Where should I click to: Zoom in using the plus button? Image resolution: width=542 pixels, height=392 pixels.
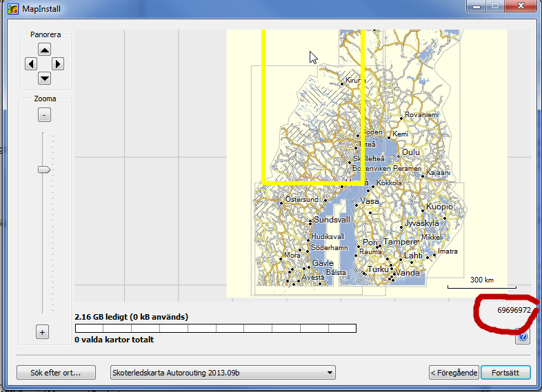point(42,333)
